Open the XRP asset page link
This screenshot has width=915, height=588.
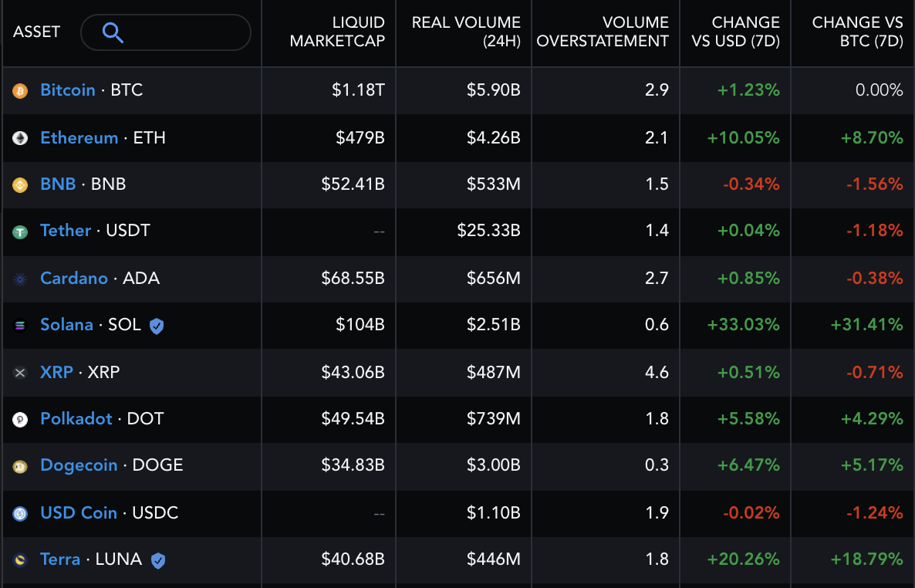[x=56, y=372]
